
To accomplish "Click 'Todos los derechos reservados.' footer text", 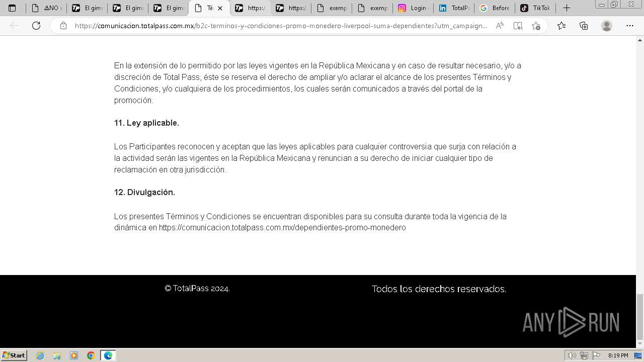I will (439, 289).
